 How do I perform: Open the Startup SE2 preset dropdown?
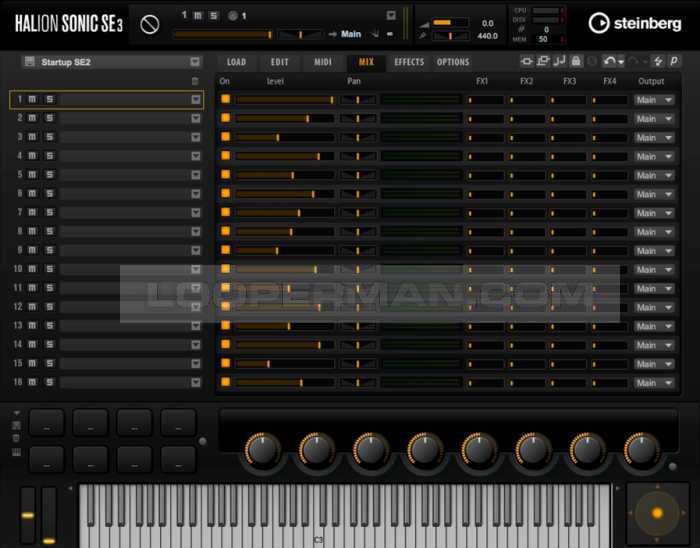pos(195,62)
